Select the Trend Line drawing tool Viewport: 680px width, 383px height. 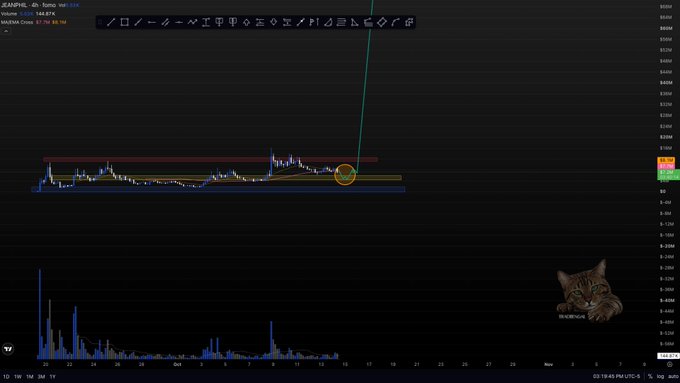click(x=111, y=22)
